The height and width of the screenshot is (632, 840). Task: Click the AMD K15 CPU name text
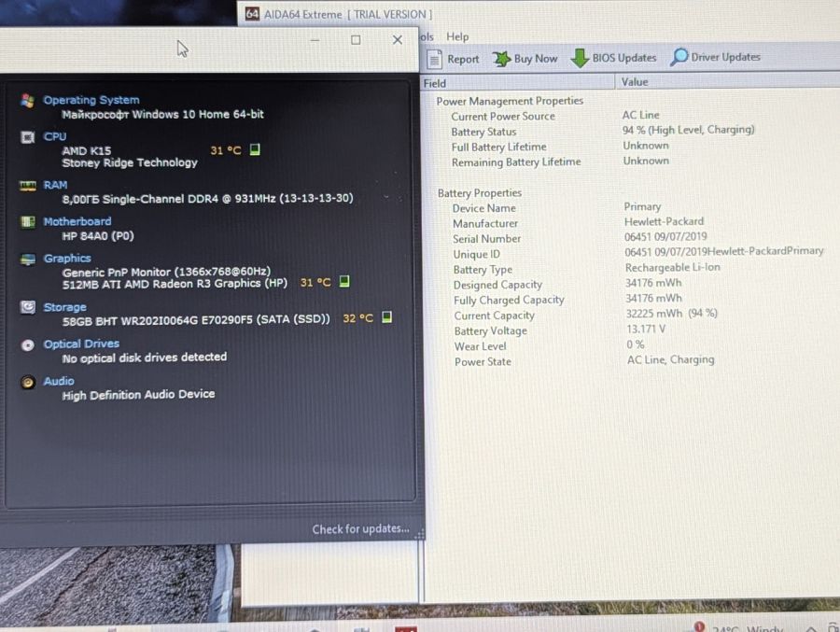[x=86, y=151]
